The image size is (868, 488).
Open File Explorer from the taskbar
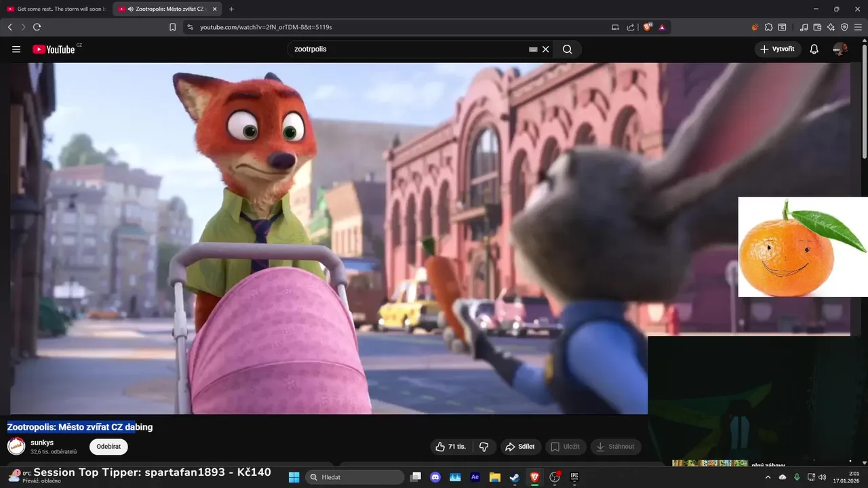[x=495, y=477]
